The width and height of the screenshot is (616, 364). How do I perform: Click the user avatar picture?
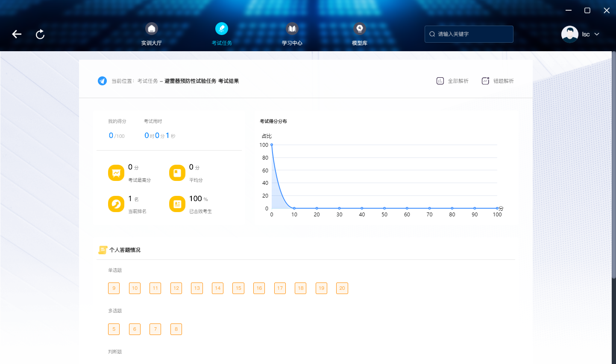tap(570, 34)
